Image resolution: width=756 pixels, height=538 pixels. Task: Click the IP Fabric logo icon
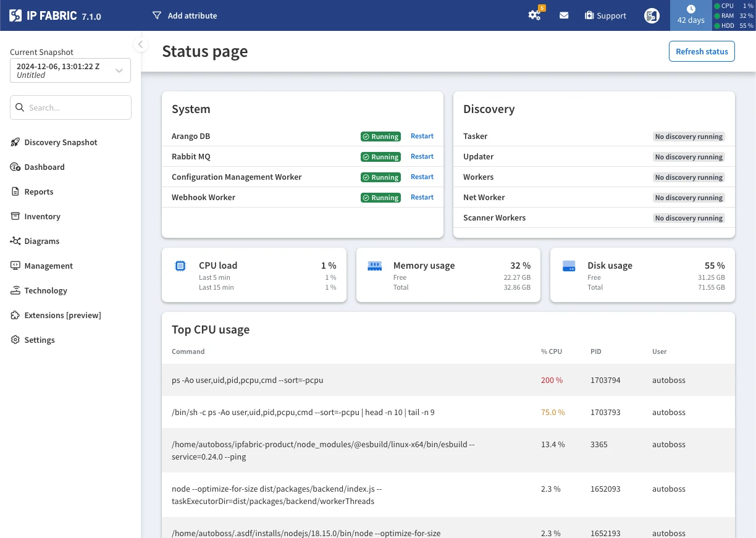tap(16, 15)
